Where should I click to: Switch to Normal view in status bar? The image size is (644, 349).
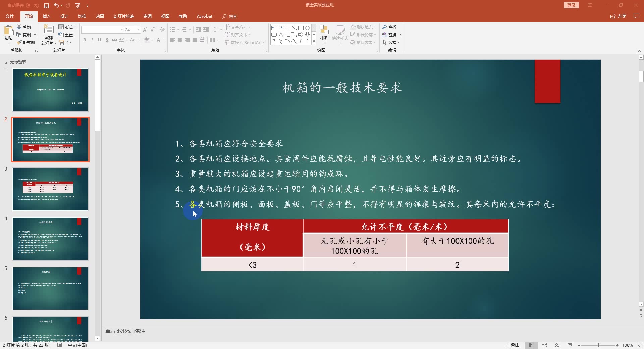point(532,345)
